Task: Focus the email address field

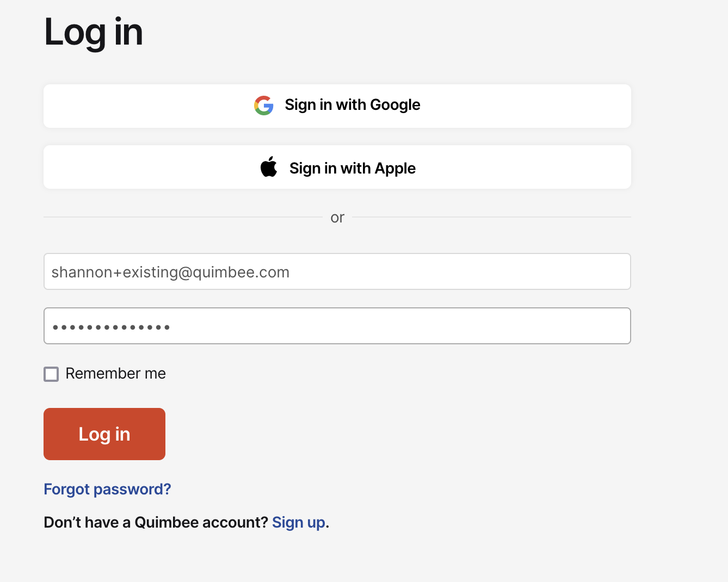Action: [x=337, y=271]
